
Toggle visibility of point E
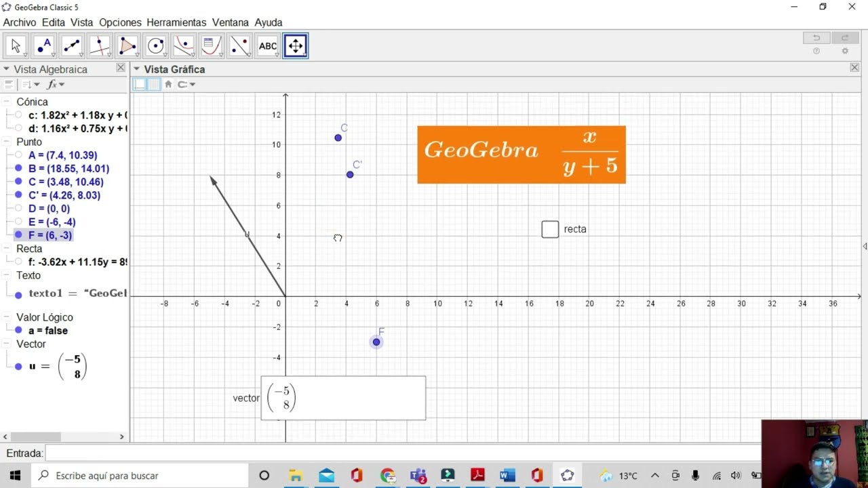tap(19, 222)
